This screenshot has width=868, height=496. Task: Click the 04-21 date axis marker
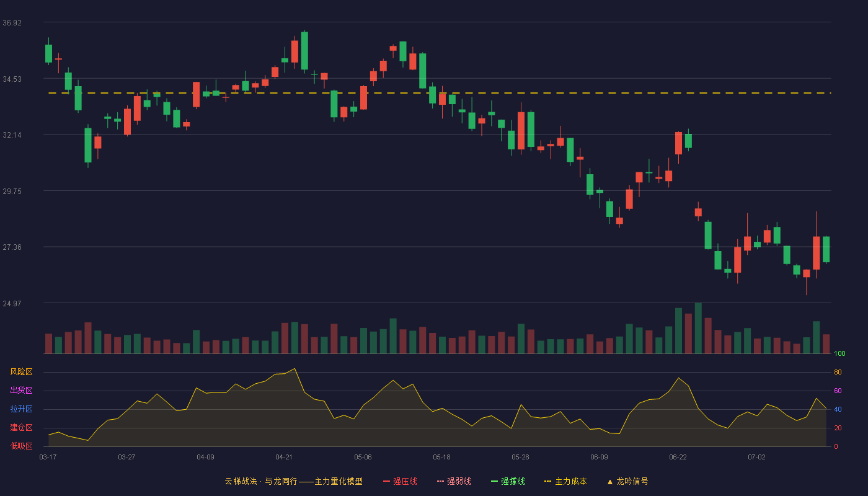[284, 457]
